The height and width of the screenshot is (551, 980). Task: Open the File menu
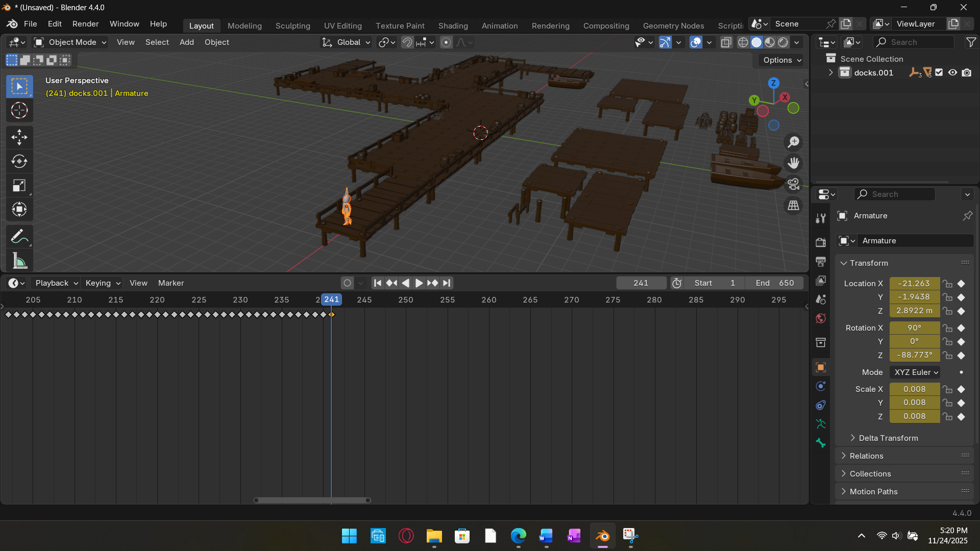click(30, 24)
